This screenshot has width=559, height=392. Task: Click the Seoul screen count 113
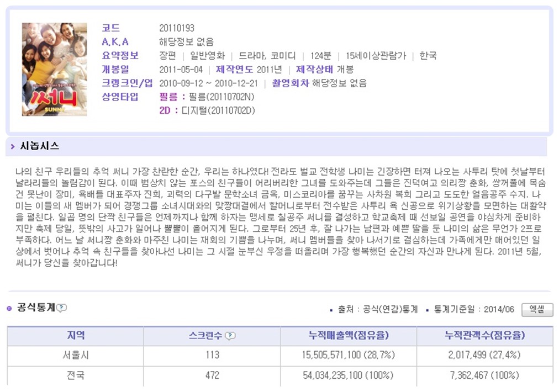point(212,356)
